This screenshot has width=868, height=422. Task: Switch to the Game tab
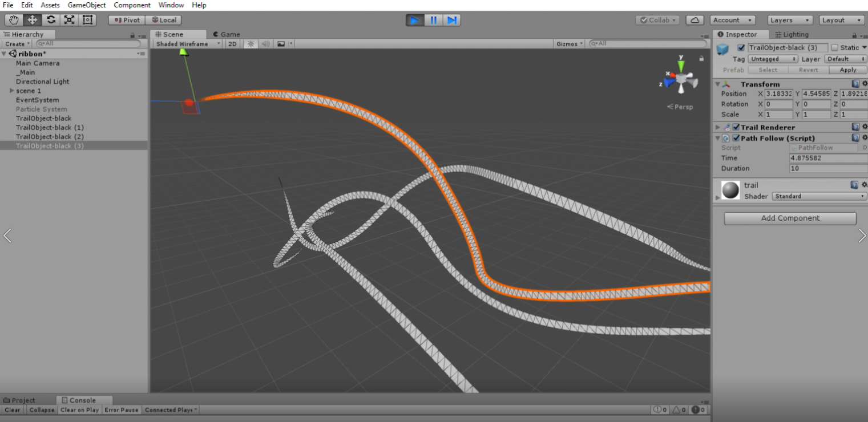point(226,34)
